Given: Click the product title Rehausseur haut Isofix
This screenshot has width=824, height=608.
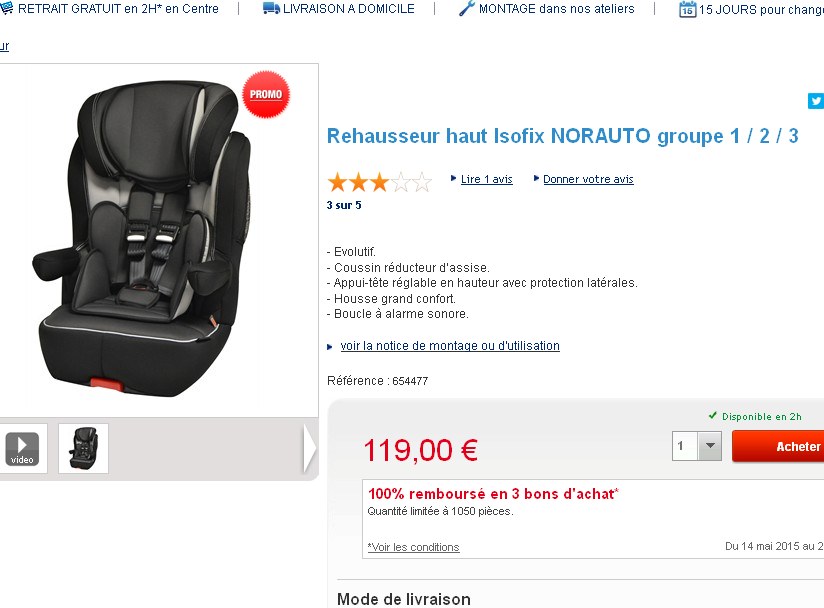Looking at the screenshot, I should click(x=562, y=136).
